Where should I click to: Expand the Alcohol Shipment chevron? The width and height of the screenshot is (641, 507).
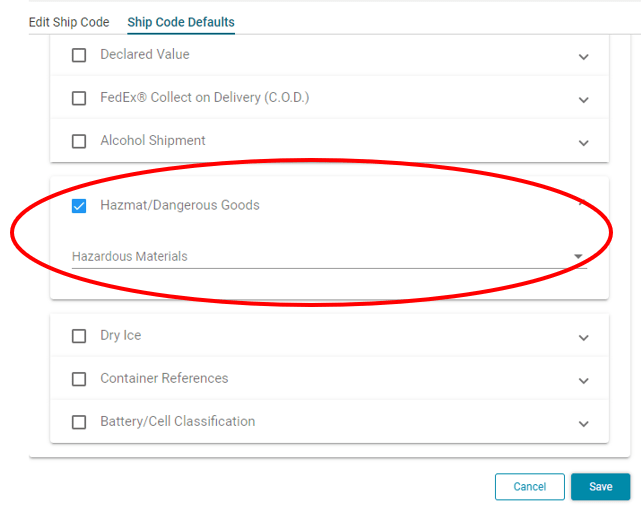tap(584, 143)
